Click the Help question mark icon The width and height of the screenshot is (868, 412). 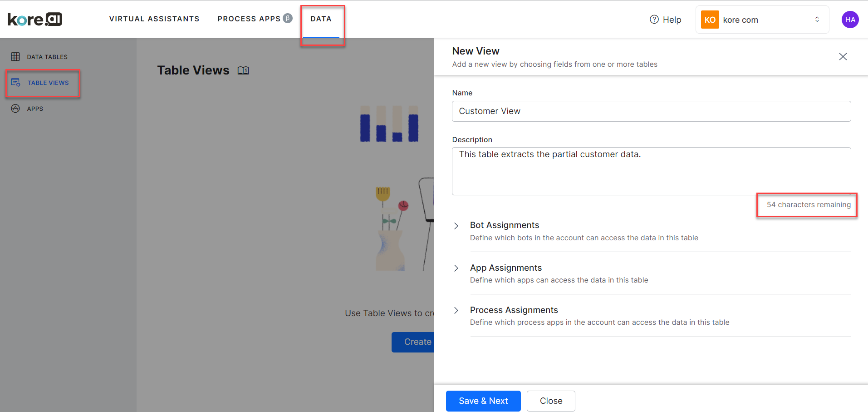coord(654,19)
